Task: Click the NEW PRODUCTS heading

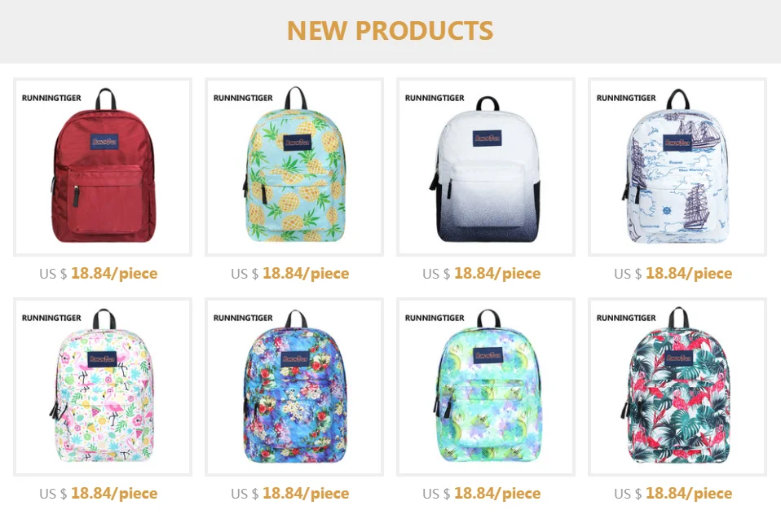Action: tap(390, 31)
